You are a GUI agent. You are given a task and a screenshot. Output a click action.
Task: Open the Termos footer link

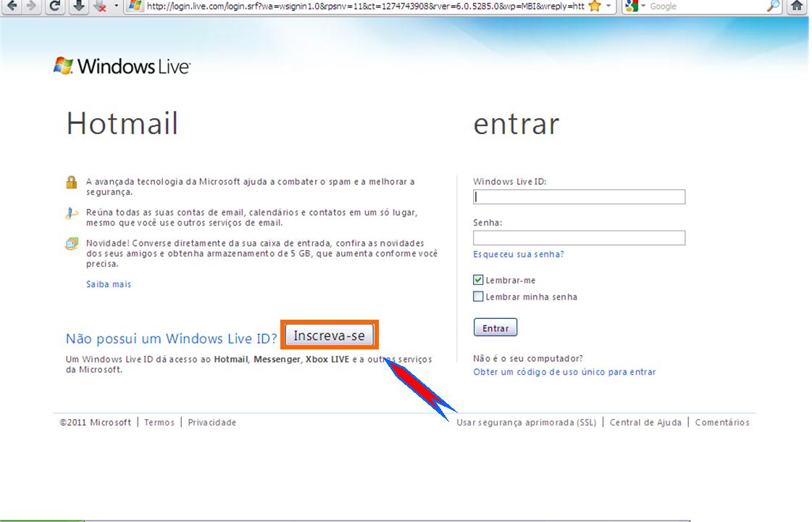[x=159, y=423]
